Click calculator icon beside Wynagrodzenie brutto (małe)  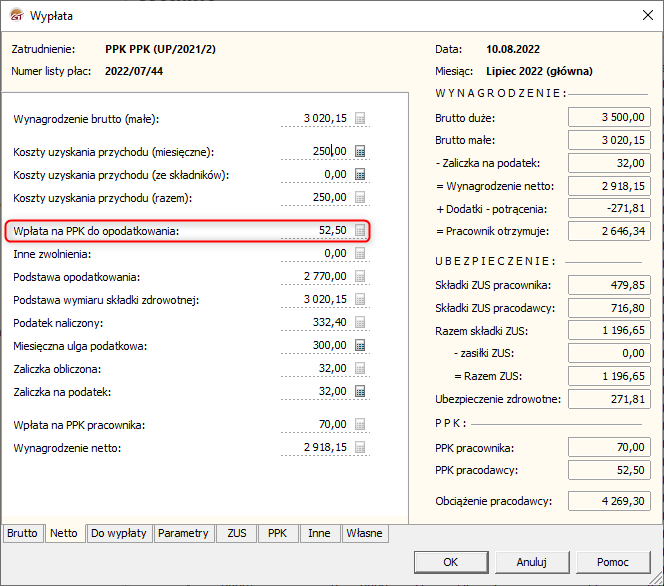click(x=360, y=119)
